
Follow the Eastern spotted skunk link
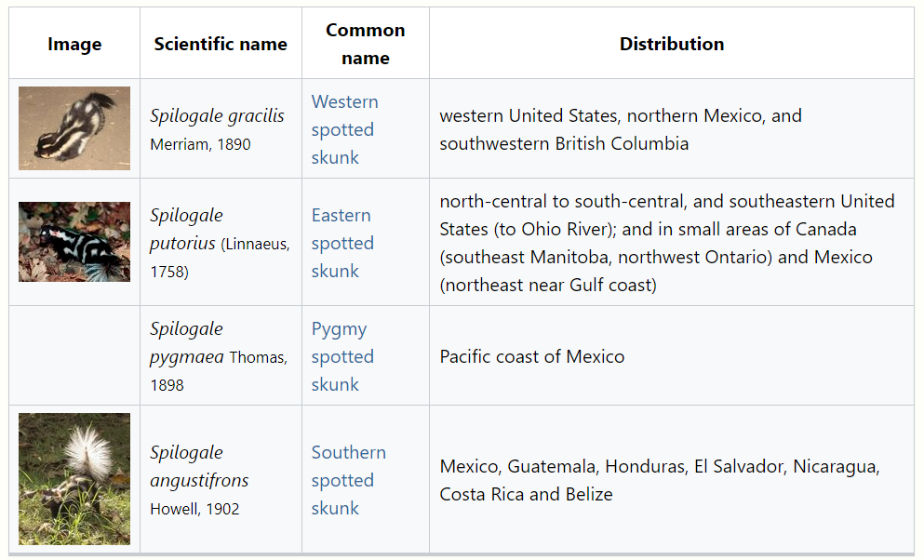tap(341, 243)
